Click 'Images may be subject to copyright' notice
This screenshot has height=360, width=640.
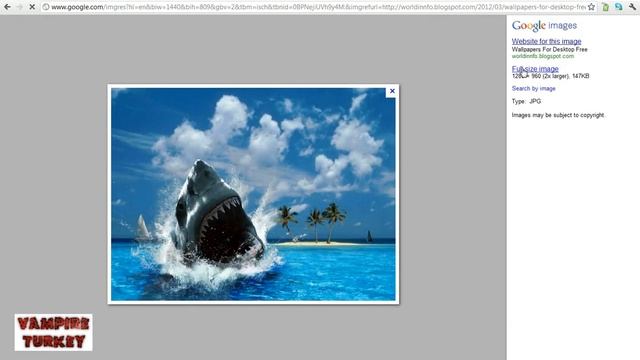(558, 115)
